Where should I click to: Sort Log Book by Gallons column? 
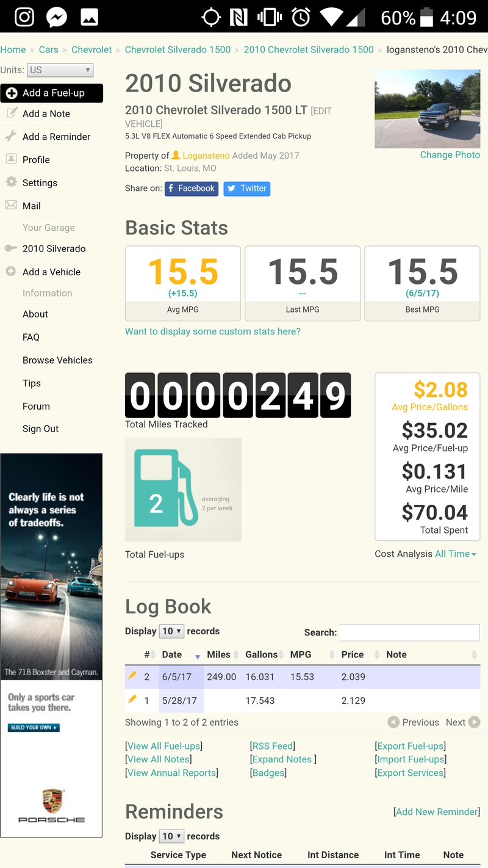(x=265, y=654)
